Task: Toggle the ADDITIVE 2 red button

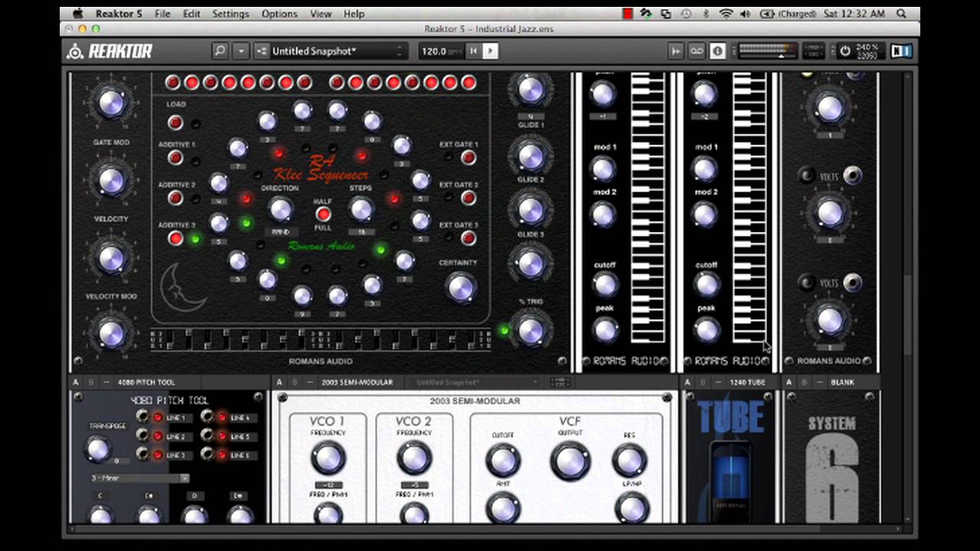Action: pos(175,197)
